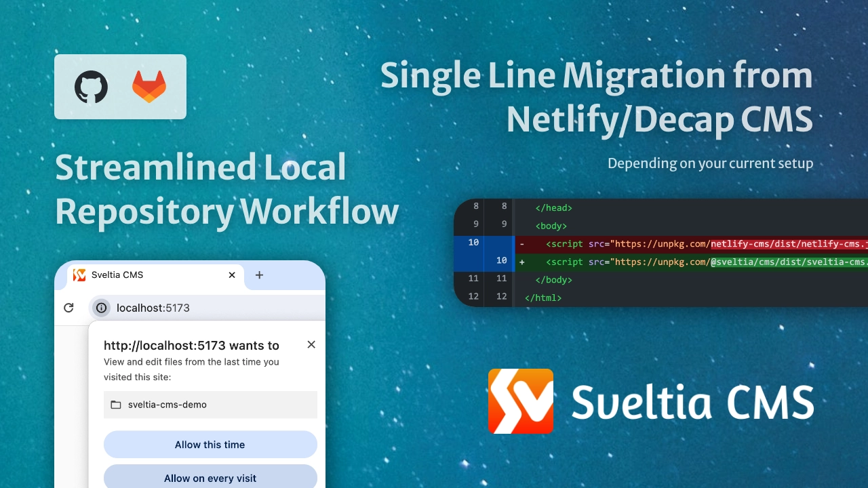868x488 pixels.
Task: Click the sveltia-cms-demo folder icon
Action: [116, 405]
